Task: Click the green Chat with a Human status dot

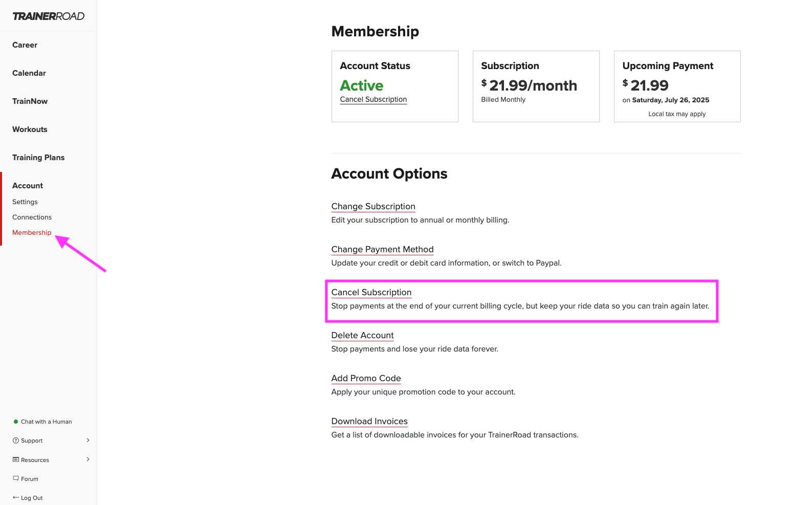Action: coord(16,422)
